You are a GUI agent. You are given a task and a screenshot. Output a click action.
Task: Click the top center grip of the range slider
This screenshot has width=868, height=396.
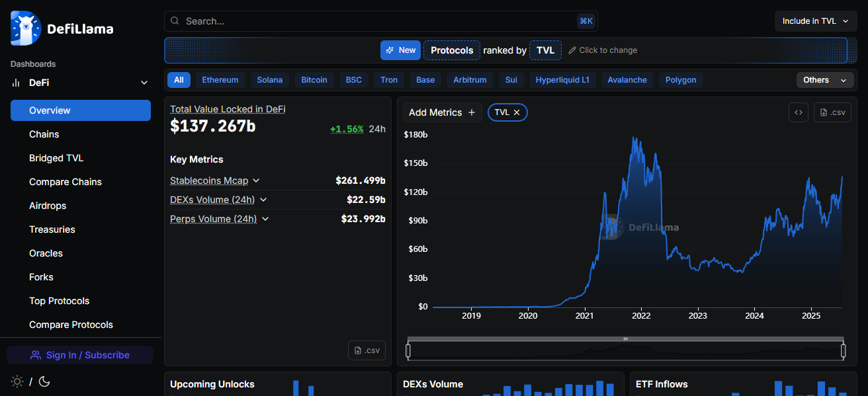click(x=626, y=339)
